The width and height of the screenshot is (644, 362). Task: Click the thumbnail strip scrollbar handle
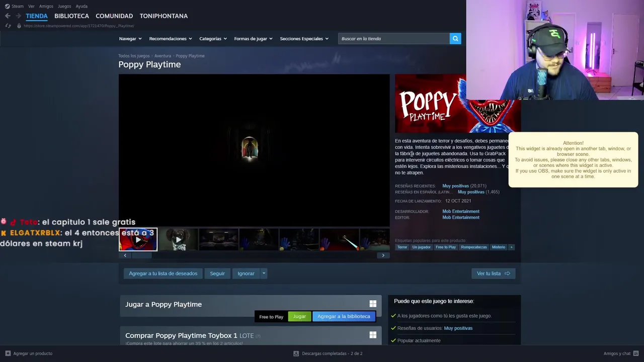(x=141, y=255)
